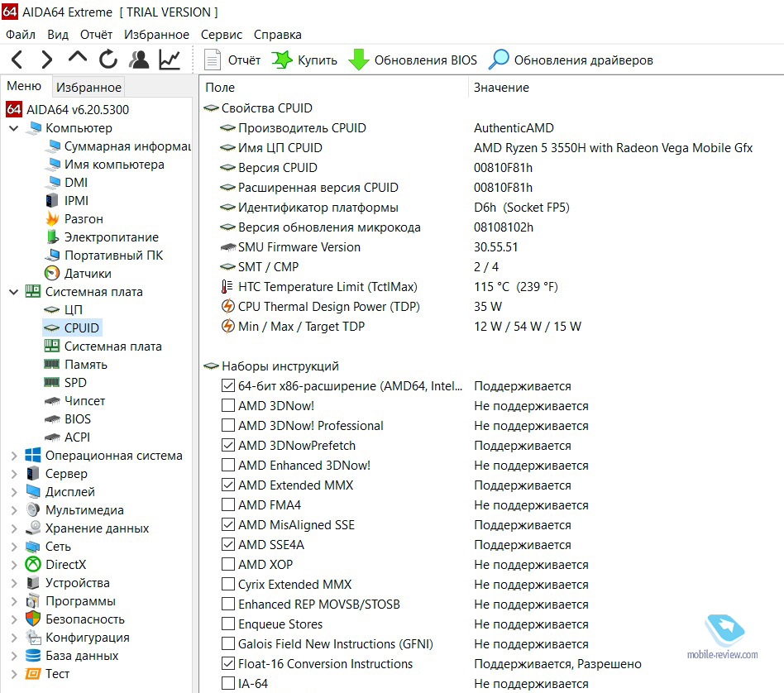Expand Хранение данных node
The image size is (784, 693).
pyautogui.click(x=14, y=528)
